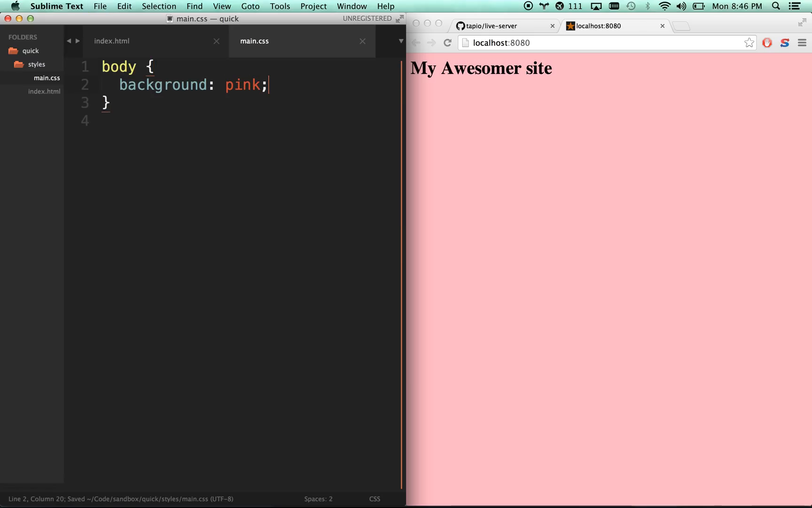Open the tab overflow dropdown in Sublime
This screenshot has width=812, height=508.
tap(400, 41)
